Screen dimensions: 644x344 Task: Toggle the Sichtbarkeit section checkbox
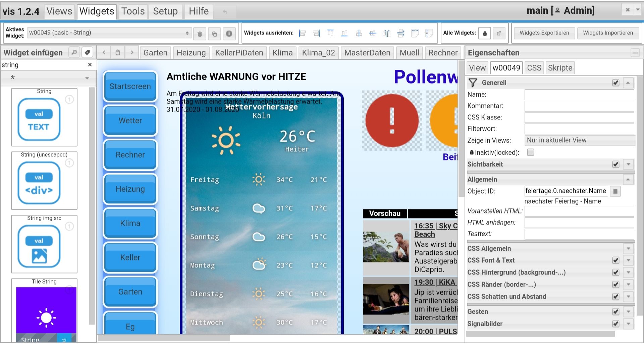[x=616, y=164]
